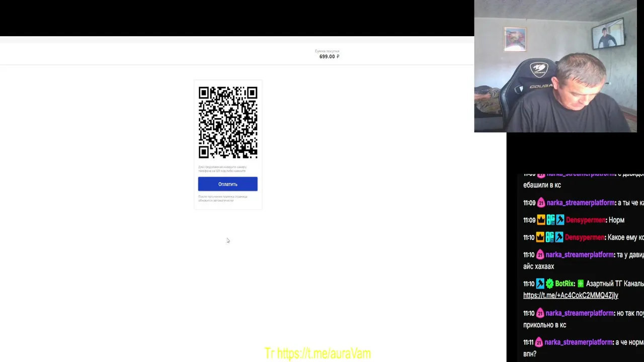Open narka_streamerplatform's name in the 'а че норм' row
Viewport: 644px width, 362px height.
[579, 342]
